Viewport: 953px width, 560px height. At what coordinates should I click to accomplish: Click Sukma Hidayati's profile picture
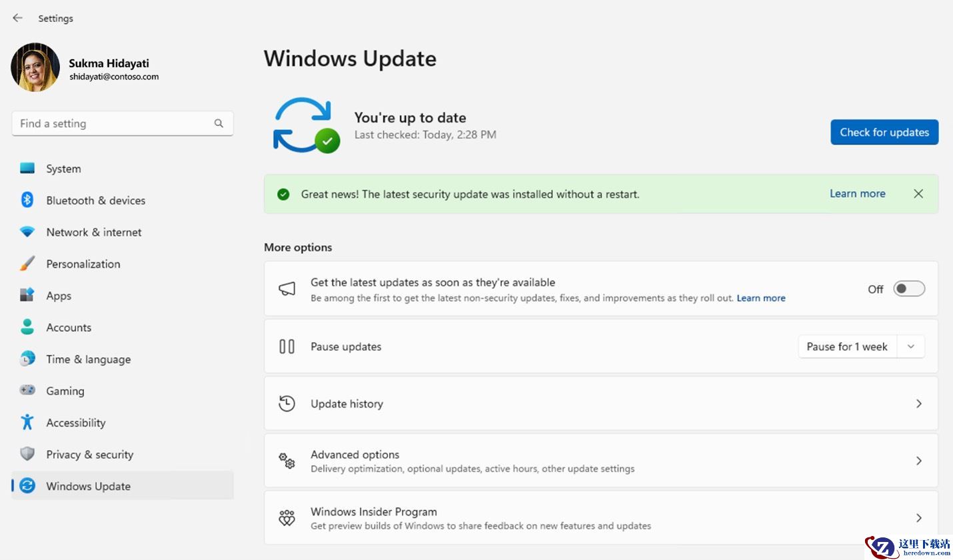click(x=35, y=67)
